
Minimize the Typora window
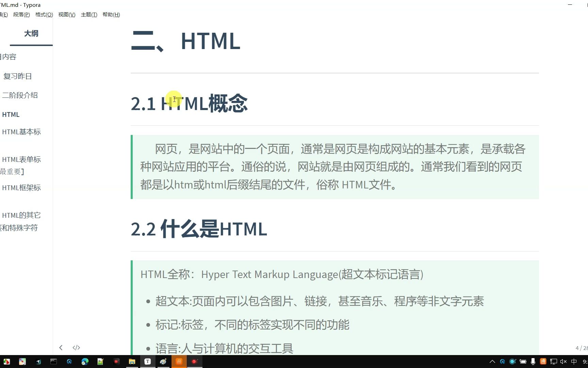pos(570,5)
